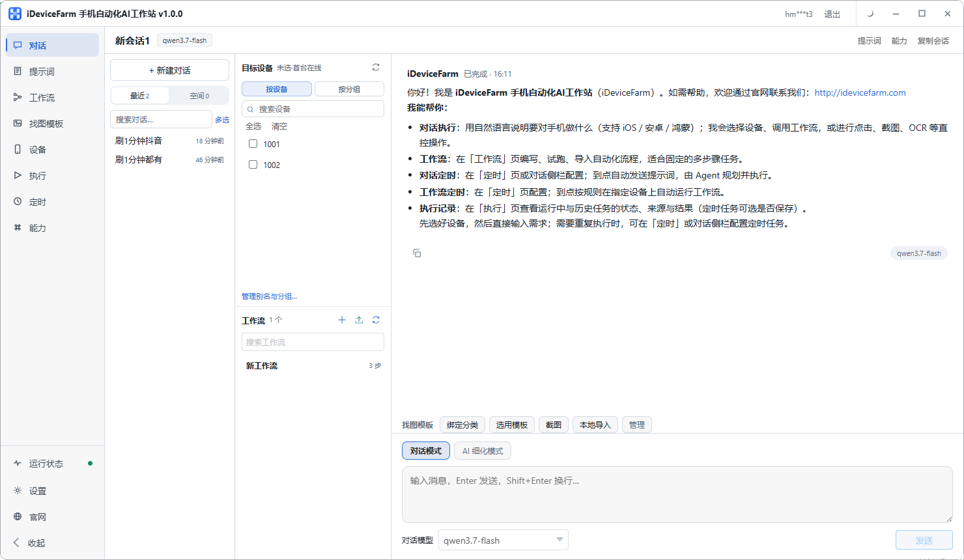Refresh the target device list
Viewport: 964px width, 560px height.
tap(376, 68)
